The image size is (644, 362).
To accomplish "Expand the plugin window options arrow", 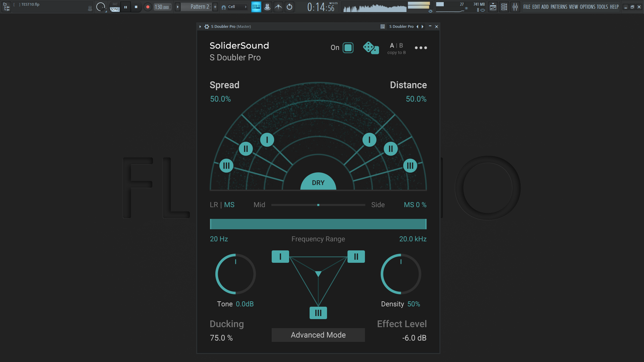I will pyautogui.click(x=200, y=26).
